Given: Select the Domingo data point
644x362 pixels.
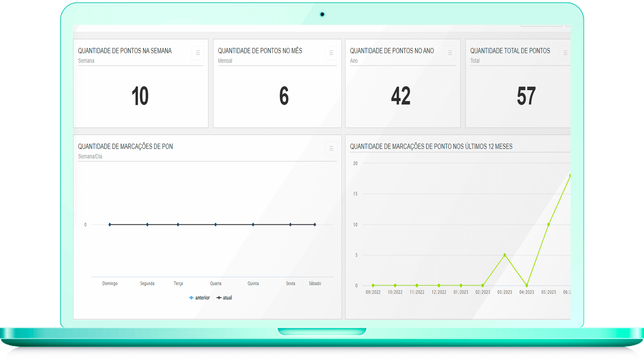Looking at the screenshot, I should (110, 225).
